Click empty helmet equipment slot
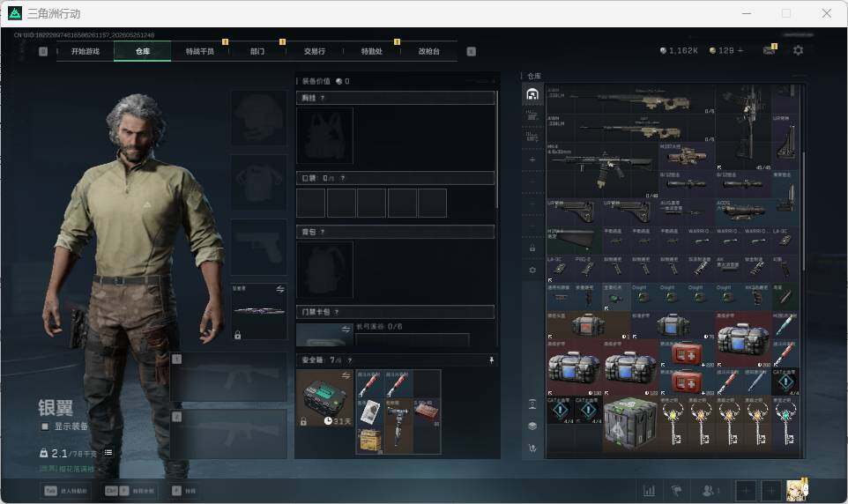848x504 pixels. click(259, 117)
